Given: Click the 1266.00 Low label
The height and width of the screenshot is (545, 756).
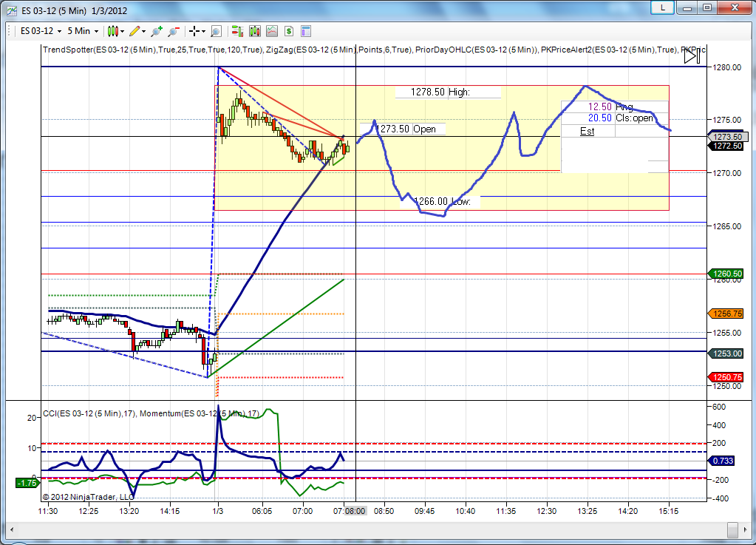Looking at the screenshot, I should click(x=442, y=201).
